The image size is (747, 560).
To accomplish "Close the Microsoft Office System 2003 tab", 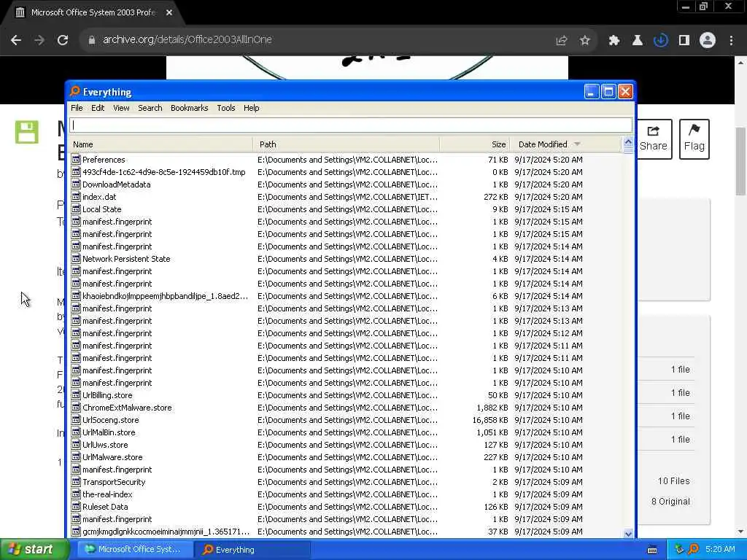I will coord(169,12).
